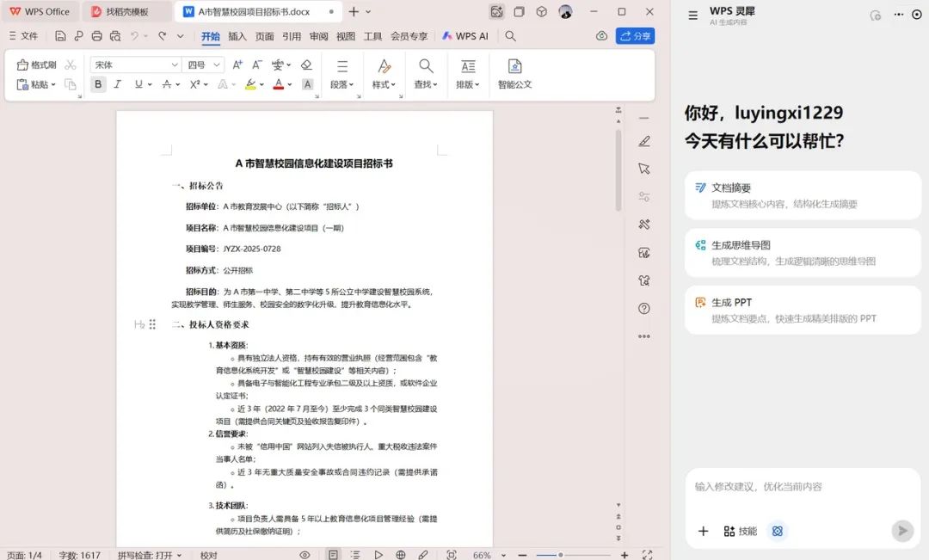Screen dimensions: 929x560
Task: Open the 审阅 ribbon tab
Action: point(318,36)
